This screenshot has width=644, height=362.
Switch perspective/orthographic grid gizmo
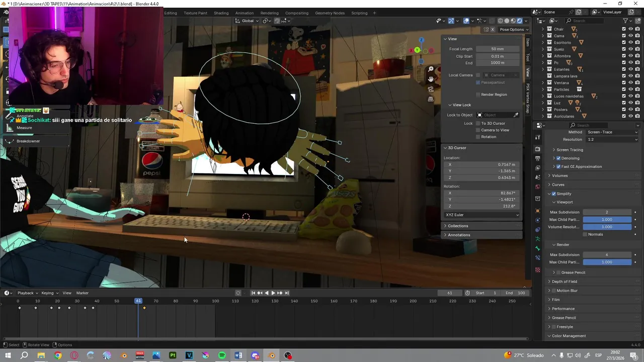431,99
